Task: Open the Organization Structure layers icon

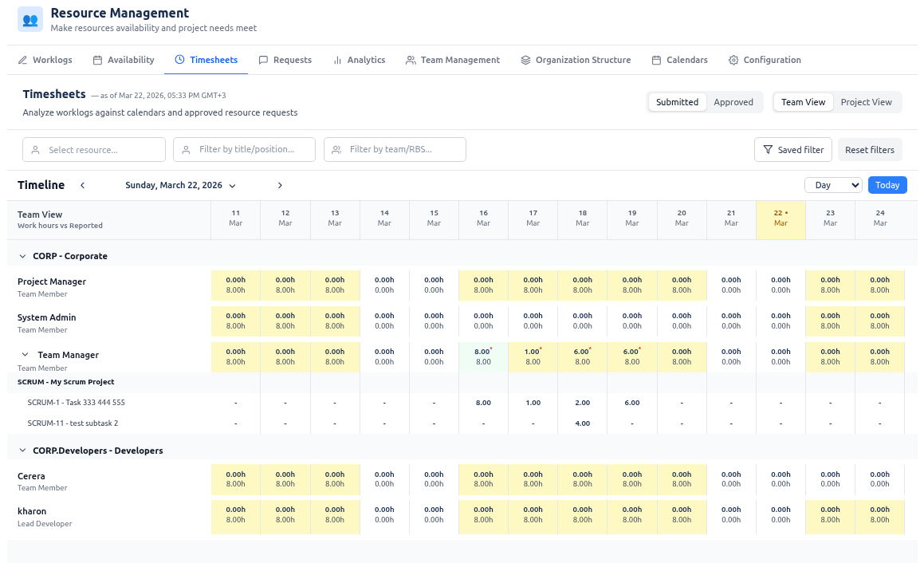Action: click(x=524, y=59)
